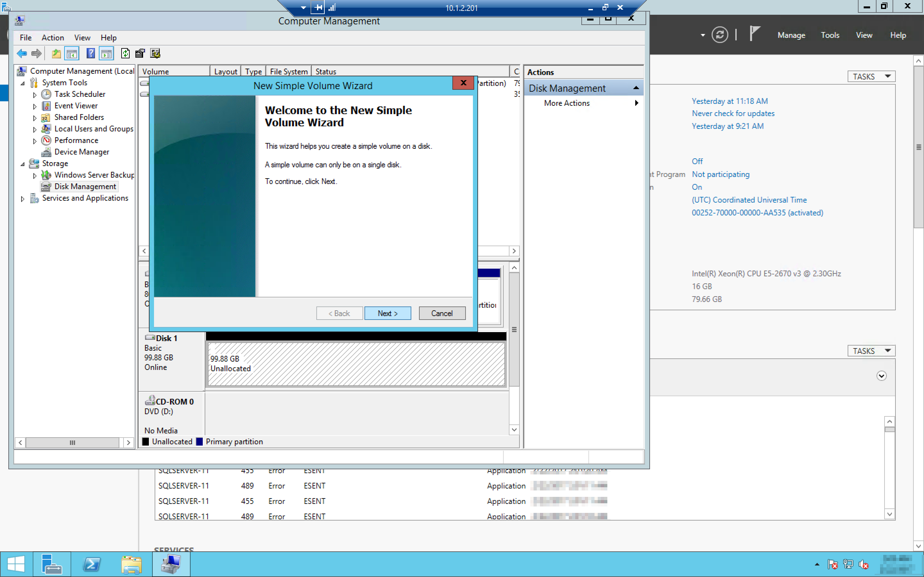Expand the Task Scheduler tree node
924x577 pixels.
click(x=35, y=95)
